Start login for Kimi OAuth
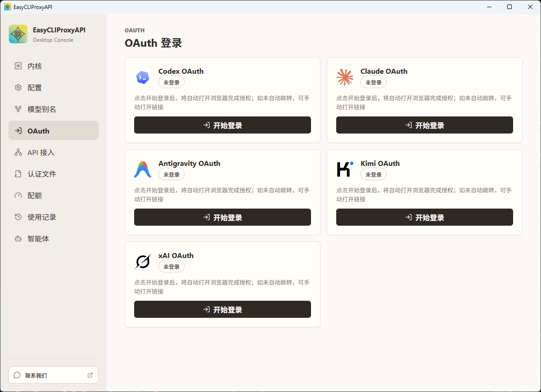The image size is (541, 392). pos(424,217)
